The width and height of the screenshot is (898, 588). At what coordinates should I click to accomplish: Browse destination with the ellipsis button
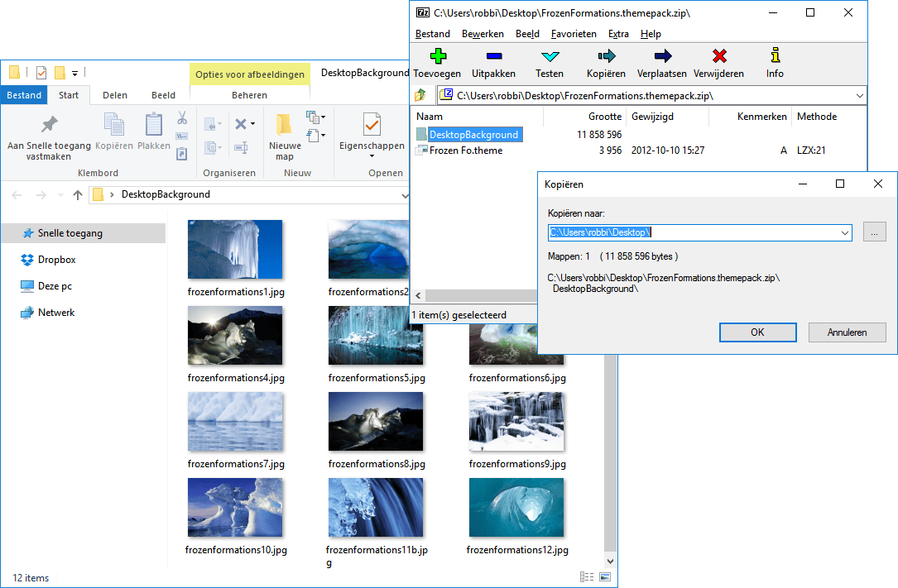pos(874,233)
